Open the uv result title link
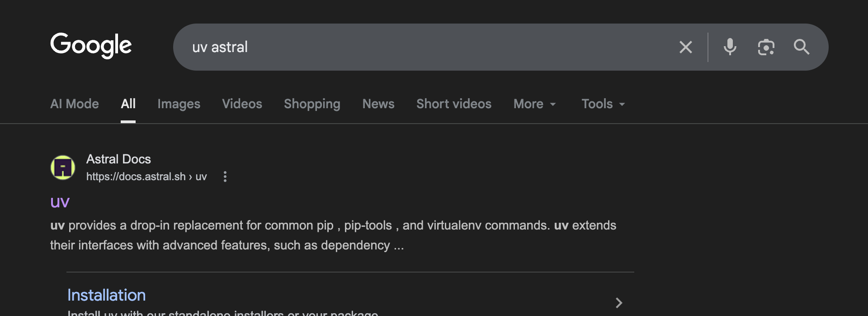Screen dimensions: 868x316 pos(60,202)
